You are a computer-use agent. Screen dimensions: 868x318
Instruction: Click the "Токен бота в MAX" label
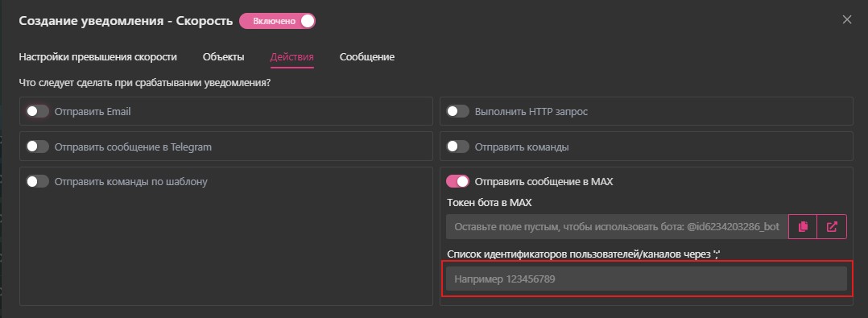pyautogui.click(x=490, y=203)
